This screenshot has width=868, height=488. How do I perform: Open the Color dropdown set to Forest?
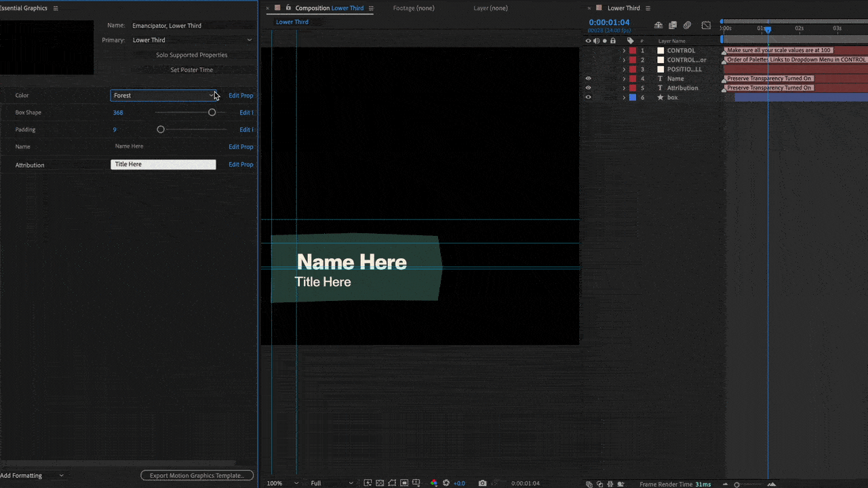pos(163,96)
